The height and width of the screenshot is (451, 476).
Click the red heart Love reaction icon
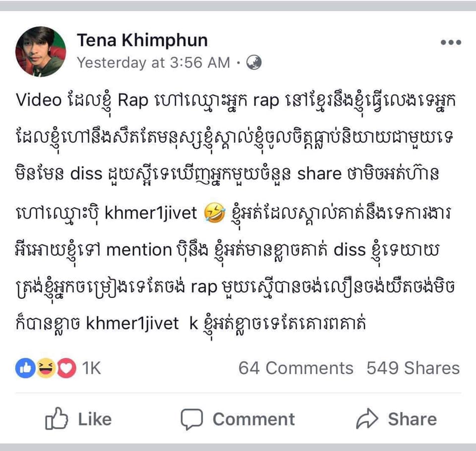66,368
